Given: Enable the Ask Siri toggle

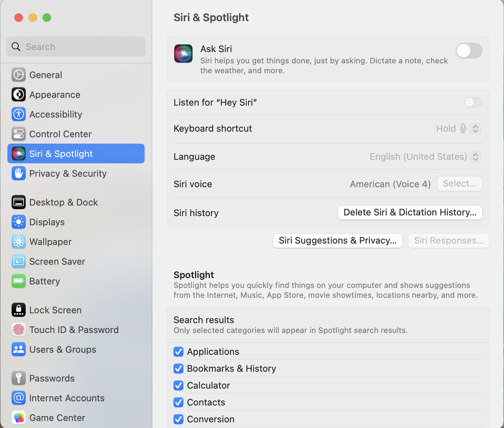Looking at the screenshot, I should [x=469, y=51].
